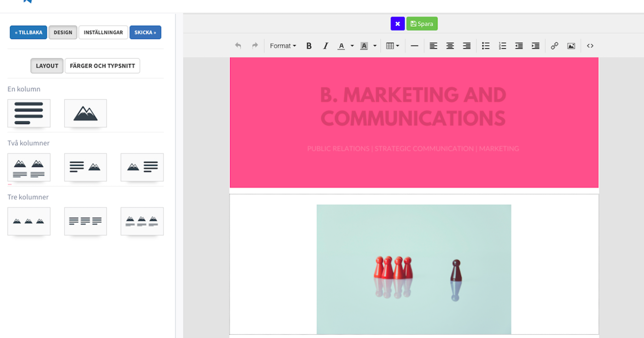Open the Inställningar tab
The image size is (644, 338).
tap(103, 33)
